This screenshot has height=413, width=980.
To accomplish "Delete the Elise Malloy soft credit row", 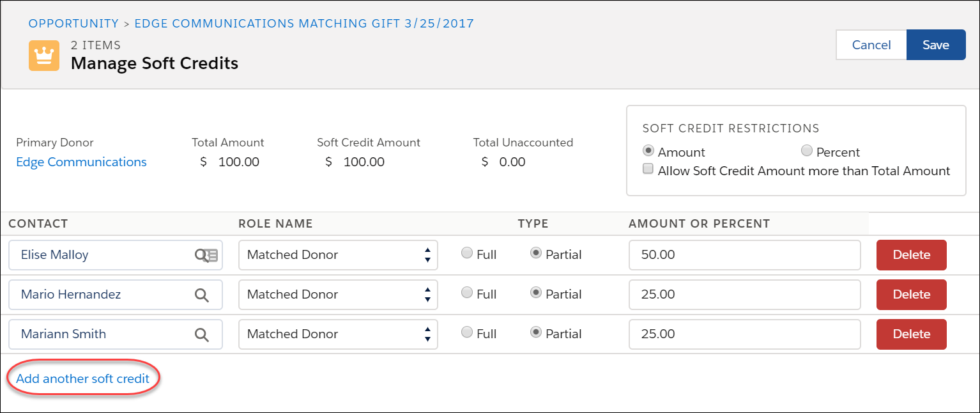I will tap(911, 254).
